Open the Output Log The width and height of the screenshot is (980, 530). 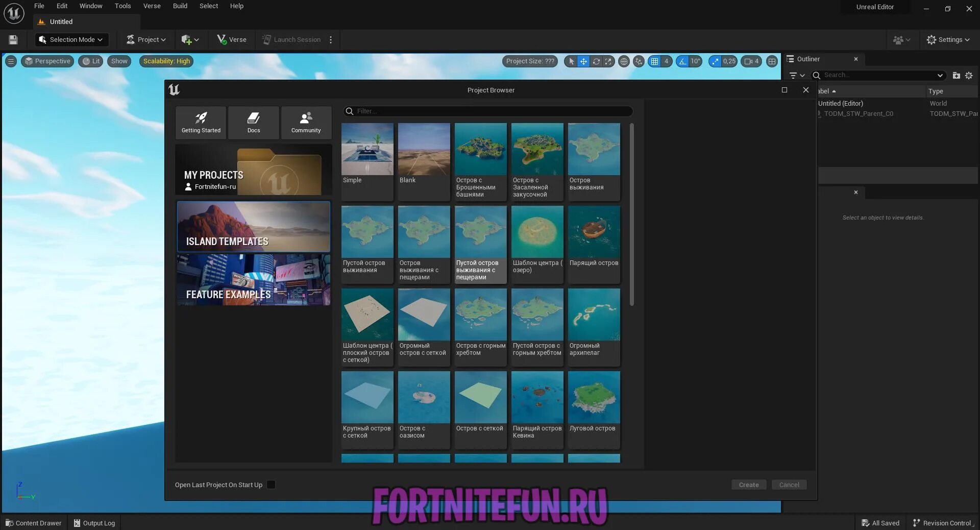pyautogui.click(x=94, y=523)
